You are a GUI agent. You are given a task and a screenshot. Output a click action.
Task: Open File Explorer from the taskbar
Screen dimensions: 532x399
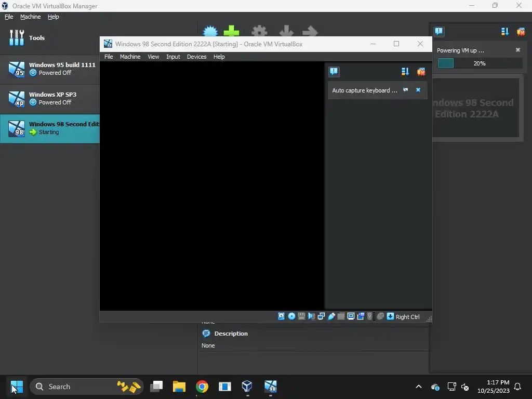click(x=179, y=387)
